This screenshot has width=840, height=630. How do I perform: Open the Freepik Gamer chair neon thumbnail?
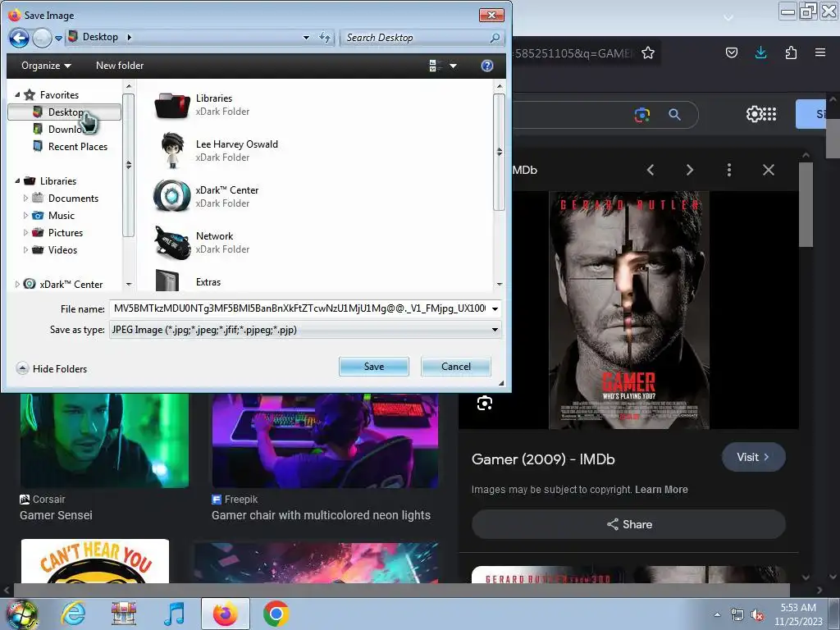[x=325, y=441]
